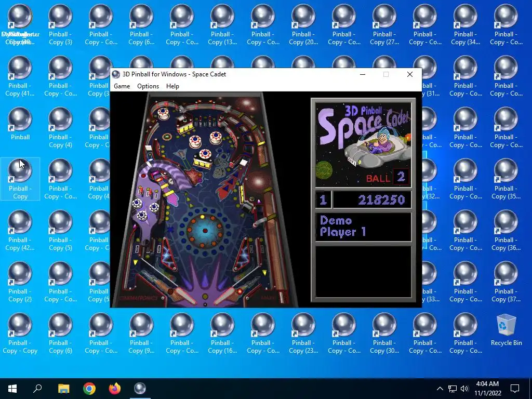Launch Google Chrome from the taskbar
This screenshot has width=532, height=399.
click(89, 389)
